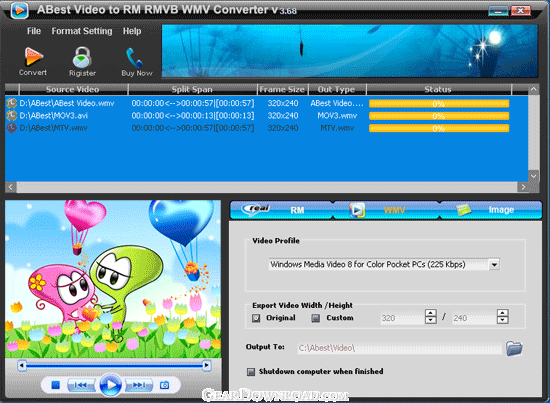The width and height of the screenshot is (550, 403).
Task: Stop playback with the square stop button
Action: click(55, 385)
